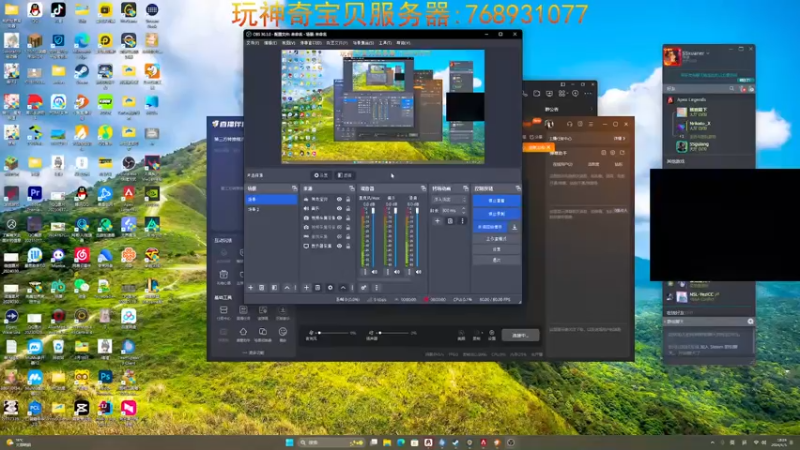This screenshot has width=800, height=450.
Task: Open three-dot menu at Audio Mixer bottom
Action: point(377,288)
